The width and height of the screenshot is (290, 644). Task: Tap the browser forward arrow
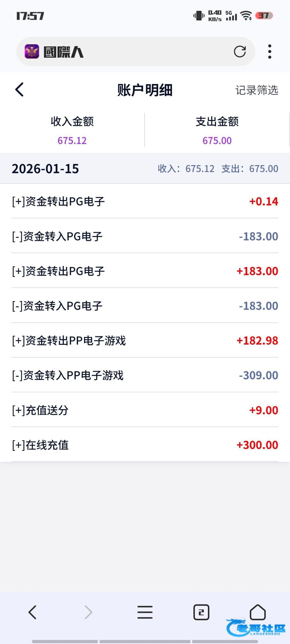coord(88,612)
